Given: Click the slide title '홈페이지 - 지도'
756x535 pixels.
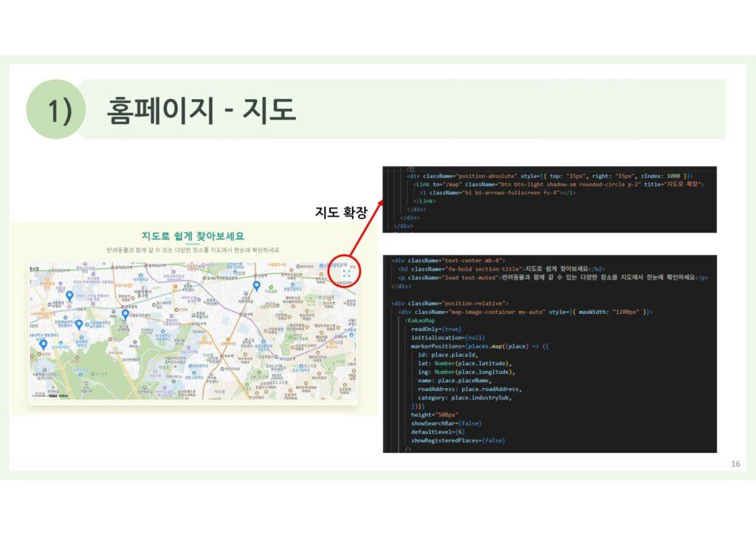Looking at the screenshot, I should click(201, 110).
